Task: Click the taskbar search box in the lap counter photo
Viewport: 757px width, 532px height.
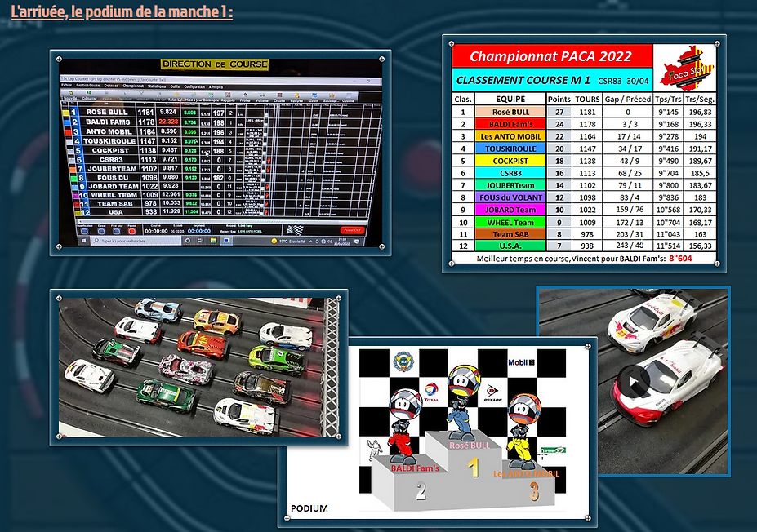Action: pyautogui.click(x=136, y=240)
